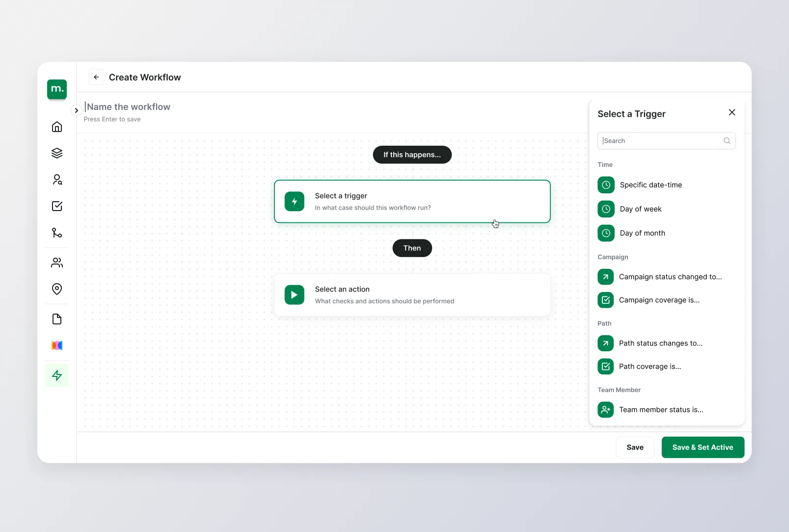Click the 'Then' pill
This screenshot has width=789, height=532.
click(412, 248)
